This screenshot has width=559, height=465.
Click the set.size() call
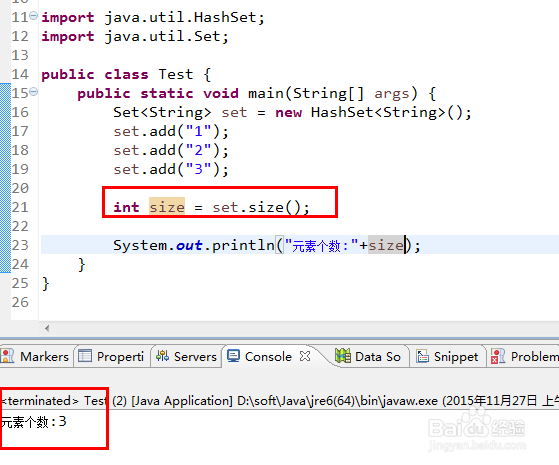[x=257, y=207]
